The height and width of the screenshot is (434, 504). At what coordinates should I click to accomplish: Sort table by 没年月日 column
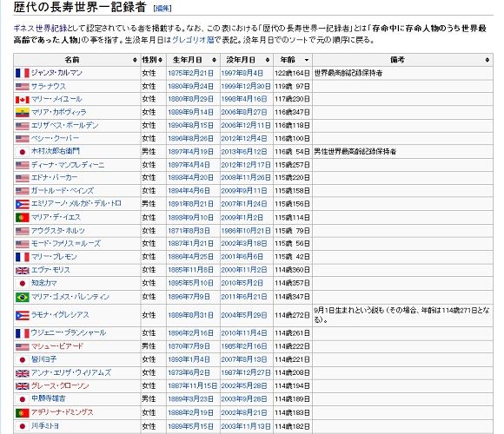268,60
